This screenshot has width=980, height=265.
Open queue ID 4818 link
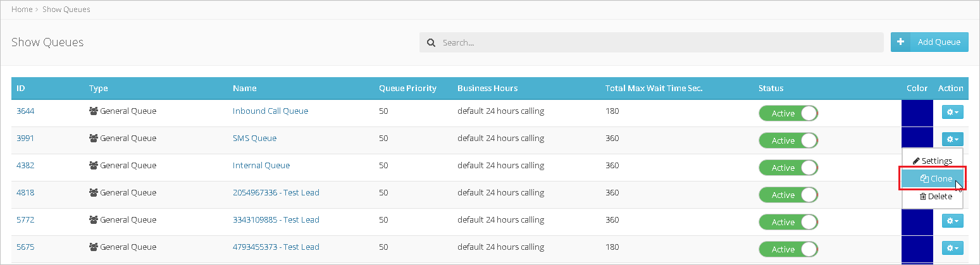tap(25, 193)
